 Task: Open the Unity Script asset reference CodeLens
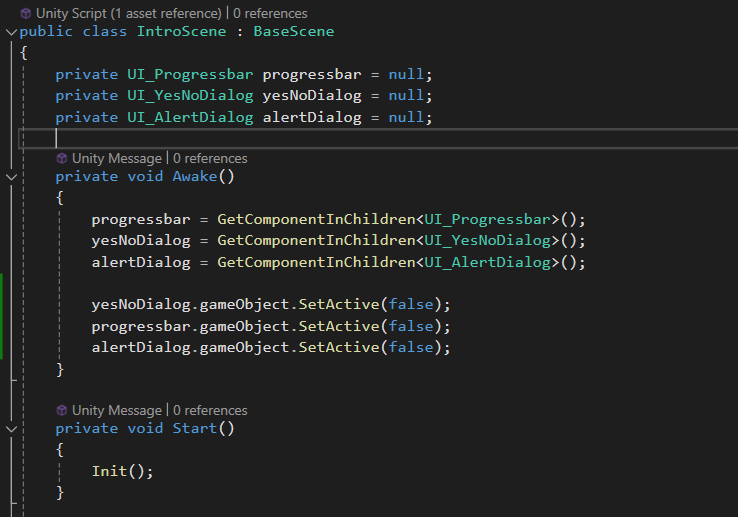(x=128, y=13)
